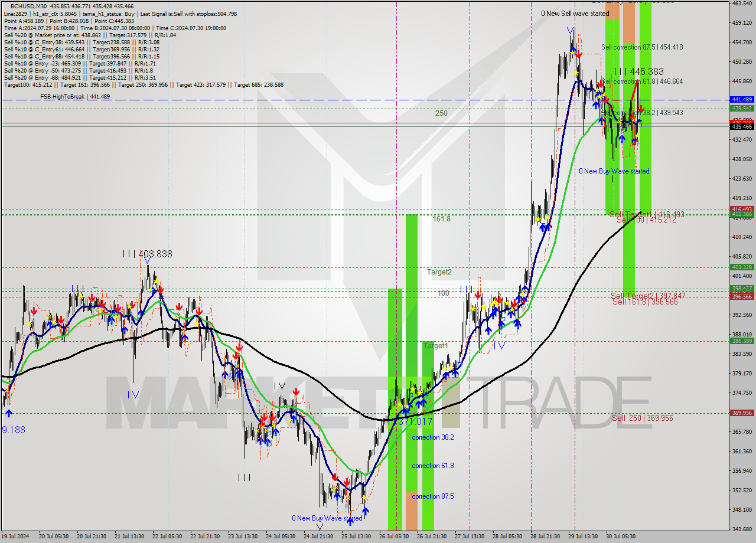Click the 410.240 price axis value

coord(742,237)
